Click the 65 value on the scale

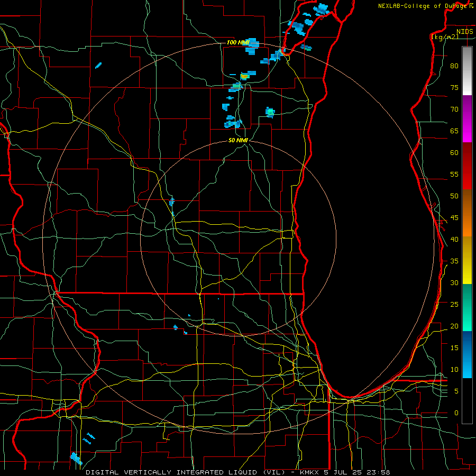(x=454, y=131)
